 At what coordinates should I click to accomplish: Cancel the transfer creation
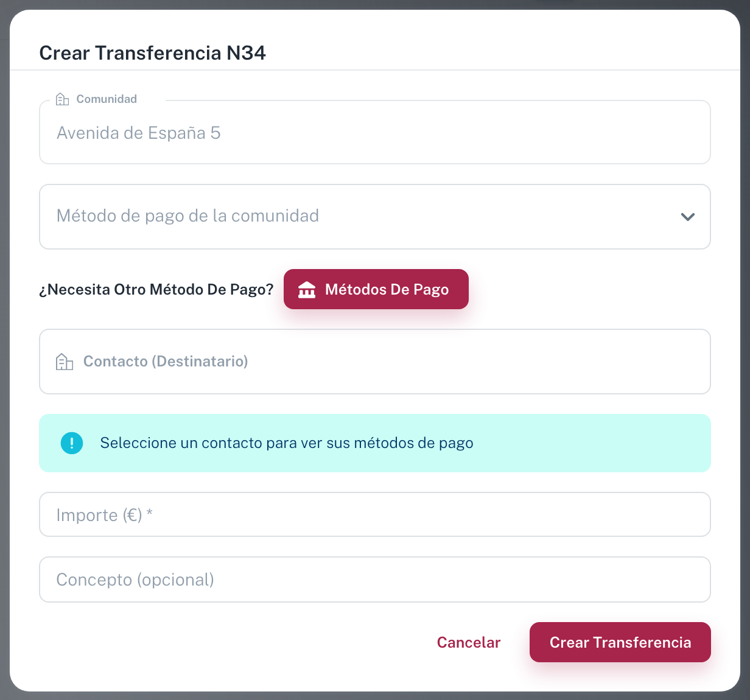click(469, 642)
